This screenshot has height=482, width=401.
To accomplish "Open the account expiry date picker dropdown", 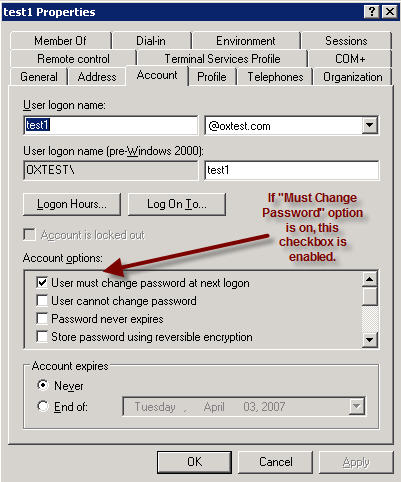I will pos(357,406).
